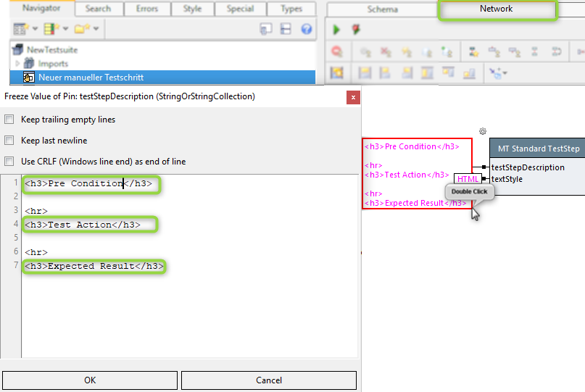Image resolution: width=585 pixels, height=392 pixels.
Task: Click the red debug run icon
Action: pyautogui.click(x=356, y=30)
